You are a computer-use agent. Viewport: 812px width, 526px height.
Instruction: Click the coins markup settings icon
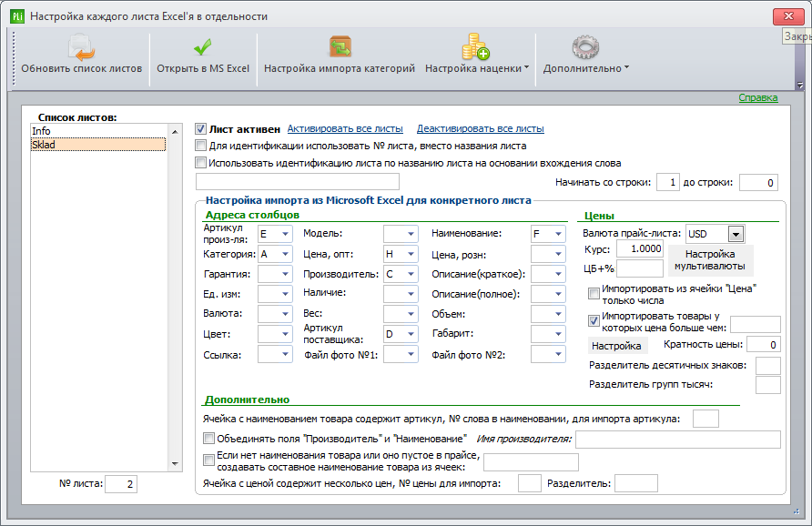pyautogui.click(x=475, y=47)
